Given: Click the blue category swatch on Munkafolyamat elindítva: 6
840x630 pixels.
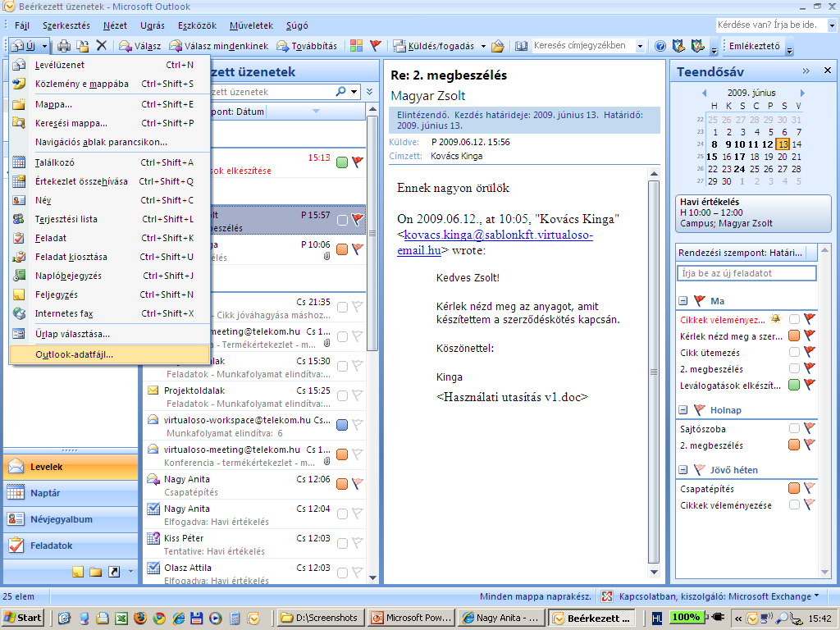Looking at the screenshot, I should [342, 425].
